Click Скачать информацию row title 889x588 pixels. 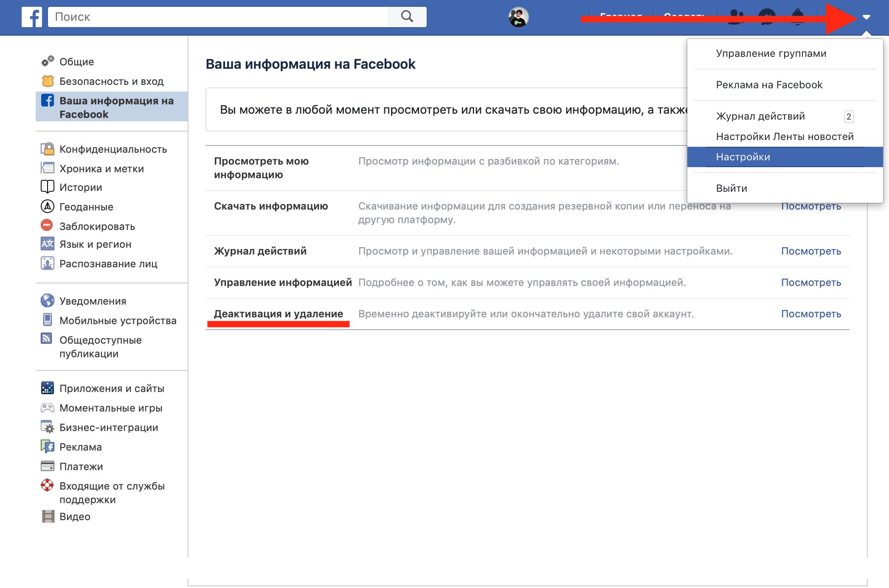[271, 206]
